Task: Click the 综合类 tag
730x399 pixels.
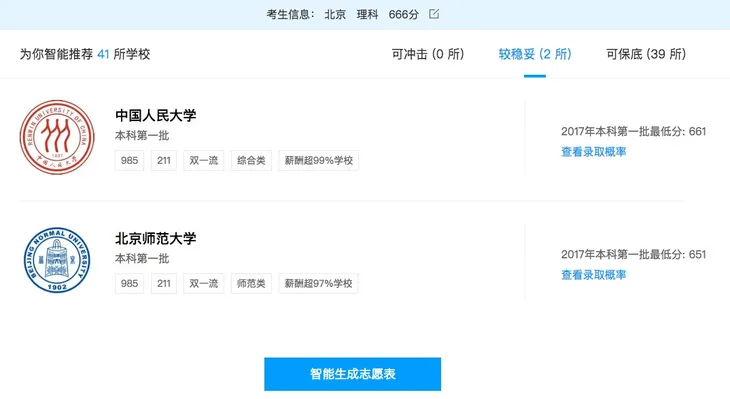Action: pos(251,161)
